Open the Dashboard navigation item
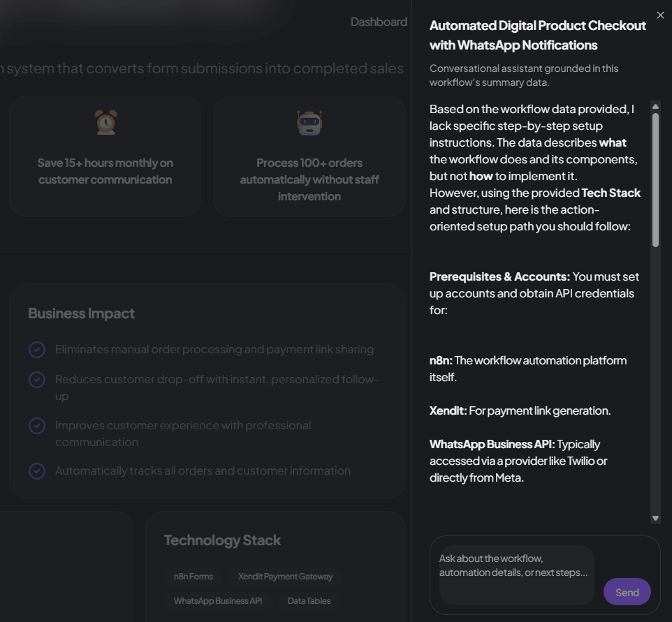The height and width of the screenshot is (622, 672). (x=379, y=22)
